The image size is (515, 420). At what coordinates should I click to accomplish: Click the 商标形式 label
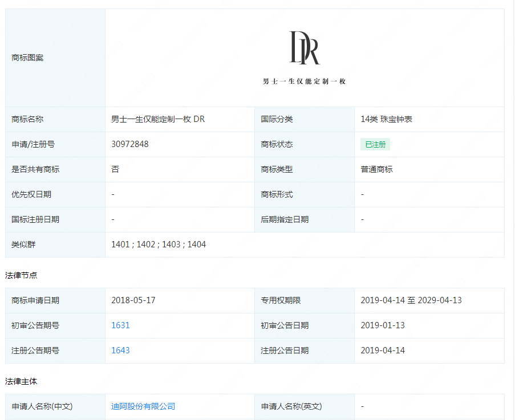277,194
